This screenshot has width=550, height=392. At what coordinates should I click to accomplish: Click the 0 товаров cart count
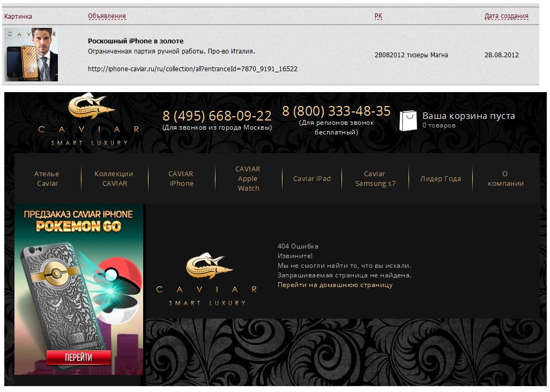[439, 125]
